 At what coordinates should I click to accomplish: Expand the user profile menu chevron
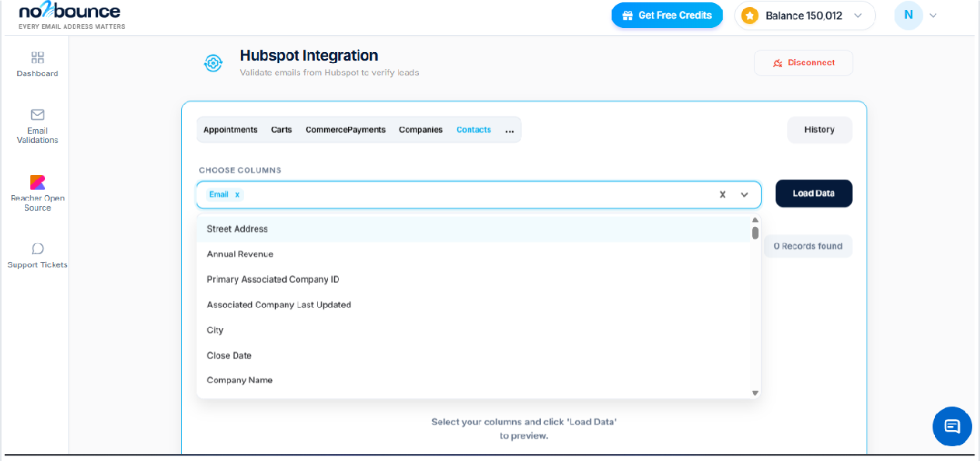[x=933, y=16]
